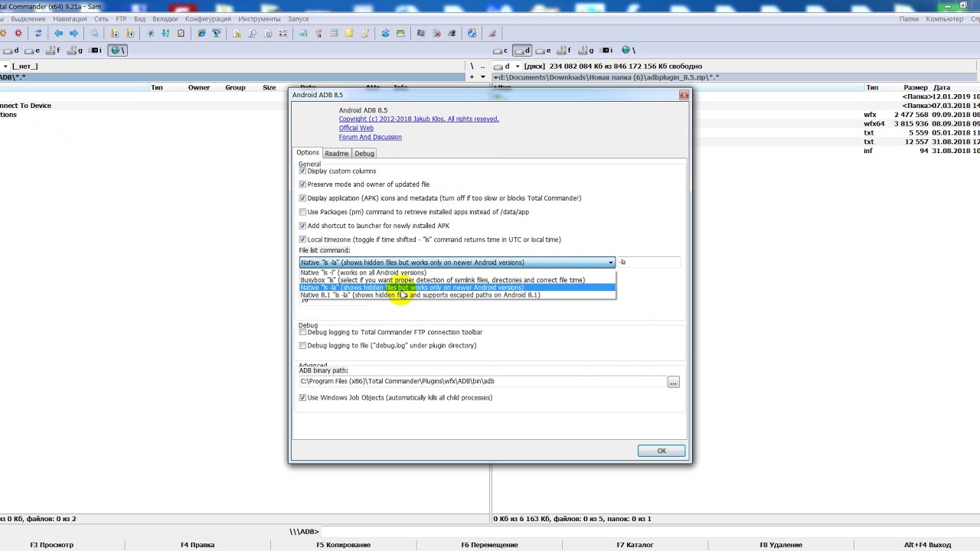The height and width of the screenshot is (551, 980).
Task: Select drive f in left panel drive bar
Action: pyautogui.click(x=54, y=51)
